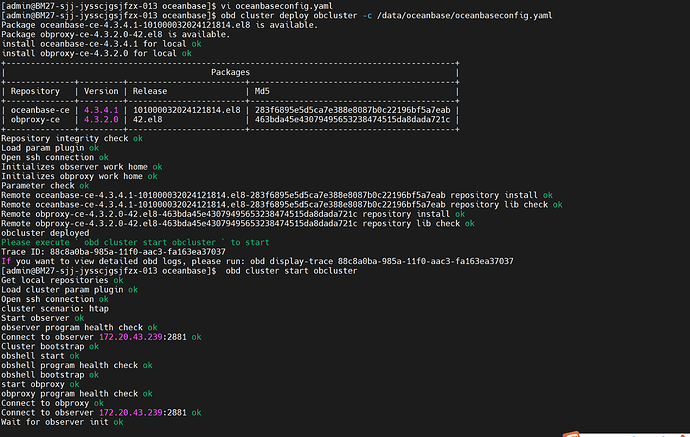Click line 'Package obproxy-ce-4.3.2.0-42.el8 is available.'
This screenshot has height=437, width=690.
[116, 34]
